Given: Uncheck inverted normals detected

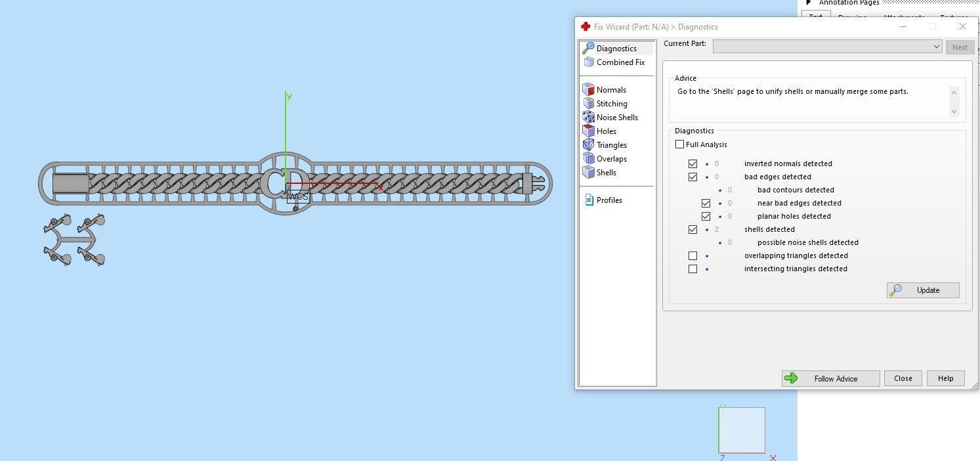Looking at the screenshot, I should click(692, 164).
